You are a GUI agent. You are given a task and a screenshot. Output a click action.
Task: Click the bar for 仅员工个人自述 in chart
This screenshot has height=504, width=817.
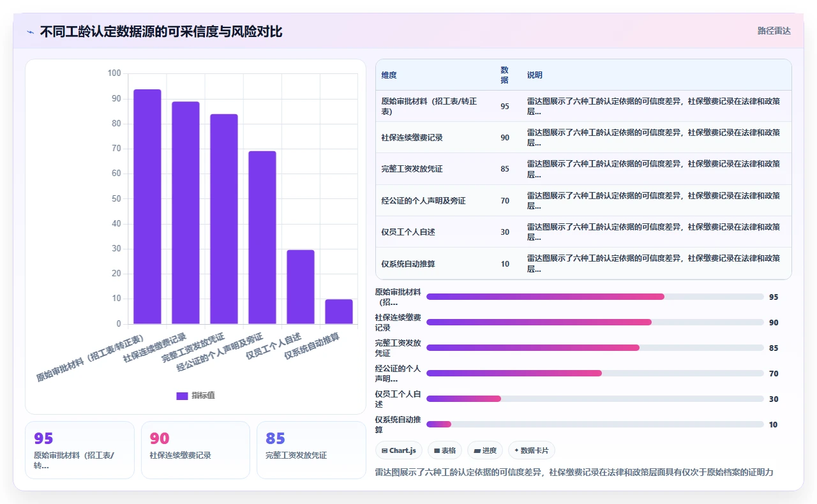click(301, 287)
